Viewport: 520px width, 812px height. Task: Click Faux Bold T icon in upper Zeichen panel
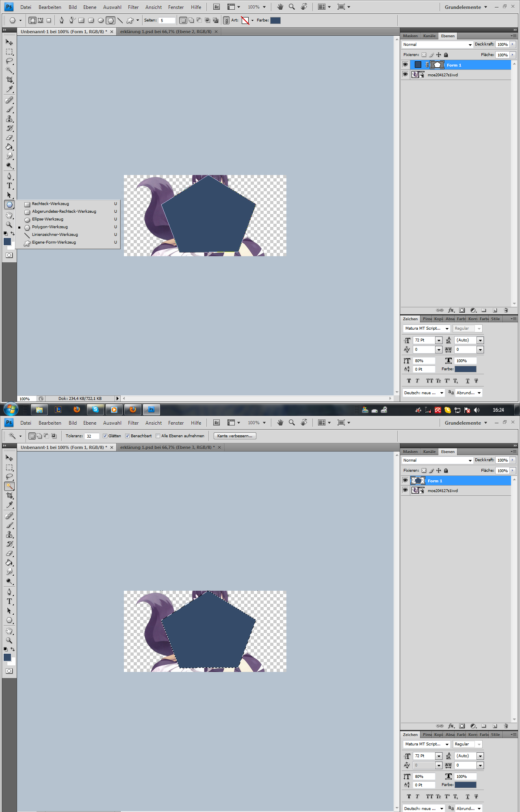(409, 381)
